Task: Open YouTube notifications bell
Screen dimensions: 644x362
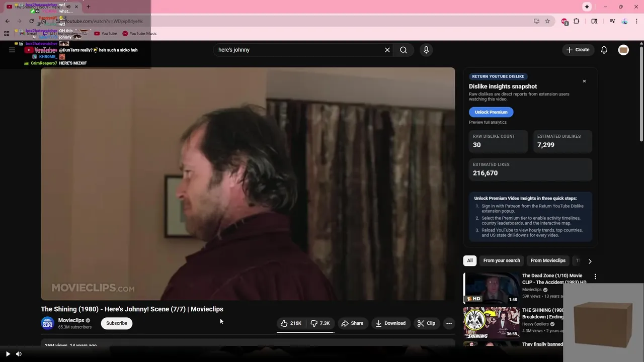Action: (604, 50)
